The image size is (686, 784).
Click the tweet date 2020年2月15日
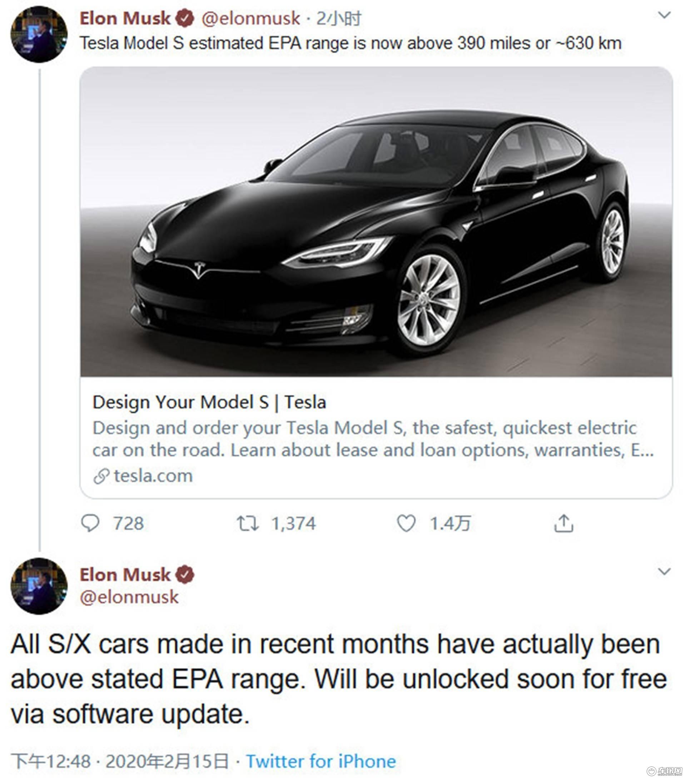(x=167, y=761)
